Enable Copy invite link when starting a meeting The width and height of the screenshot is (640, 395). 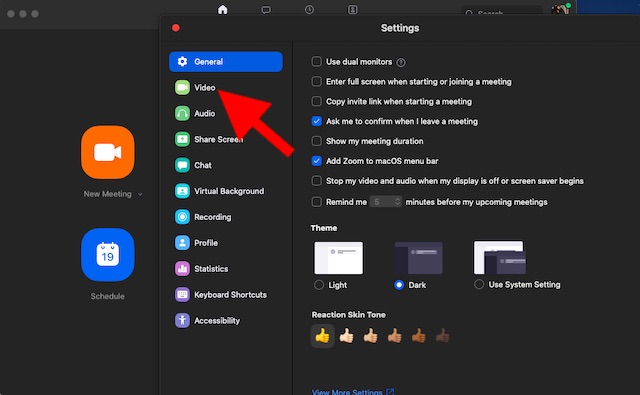316,101
